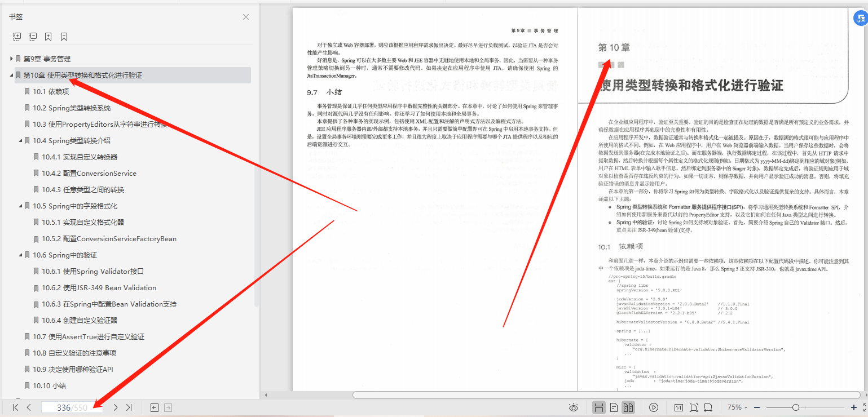Toggle eye protection mode icon
The width and height of the screenshot is (868, 417).
click(574, 407)
